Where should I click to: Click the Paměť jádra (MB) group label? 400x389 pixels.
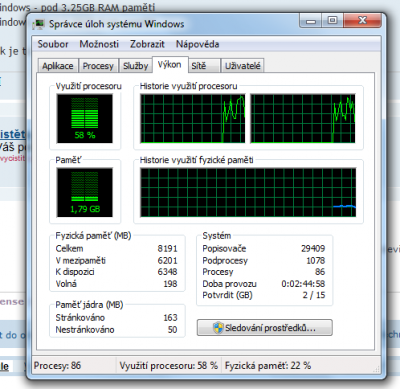click(x=89, y=305)
